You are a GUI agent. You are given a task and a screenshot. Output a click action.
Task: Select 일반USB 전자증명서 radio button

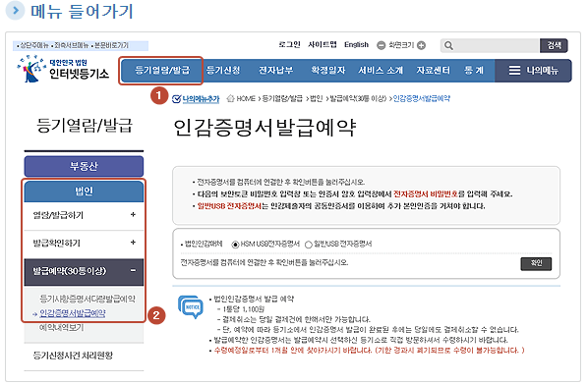pyautogui.click(x=308, y=245)
